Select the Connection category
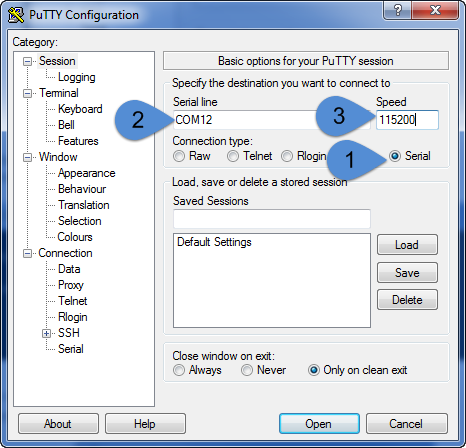This screenshot has height=448, width=466. pyautogui.click(x=65, y=253)
